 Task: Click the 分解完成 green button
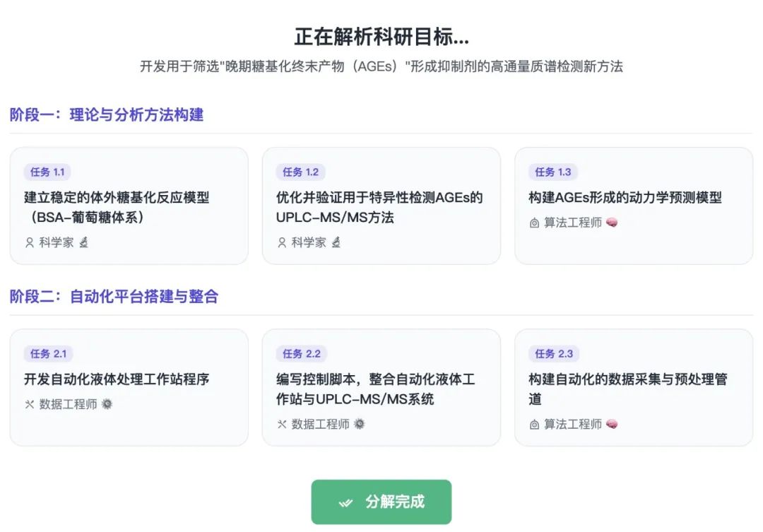click(x=381, y=502)
